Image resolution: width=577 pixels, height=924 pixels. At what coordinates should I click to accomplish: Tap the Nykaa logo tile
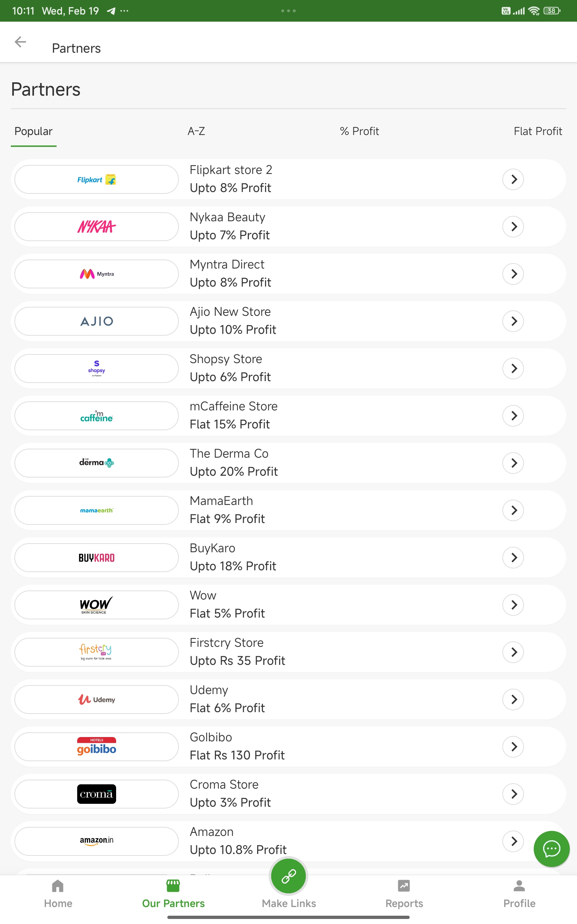[97, 227]
